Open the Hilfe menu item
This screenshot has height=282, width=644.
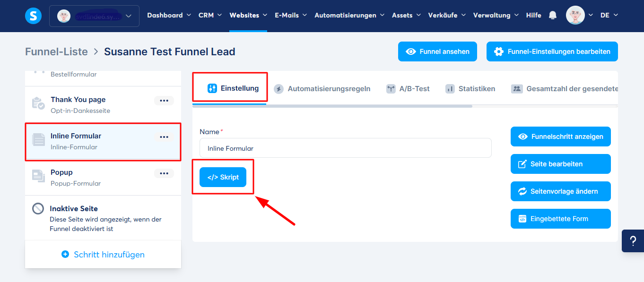point(533,15)
